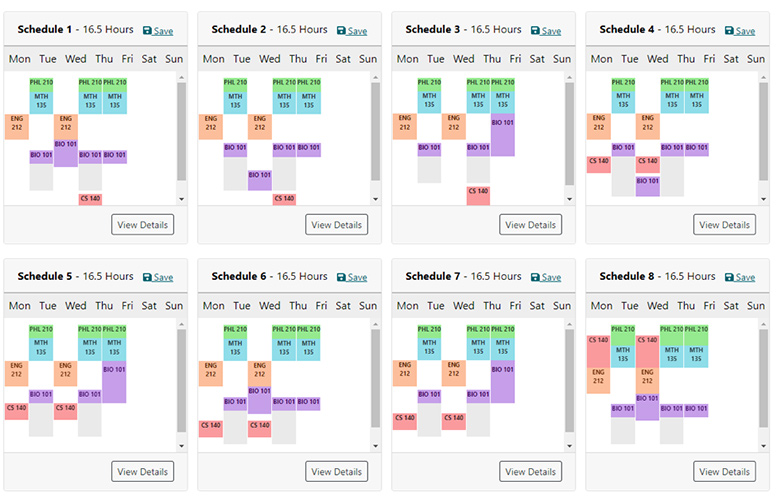
Task: Click the Save link of Schedule 7
Action: tap(551, 277)
